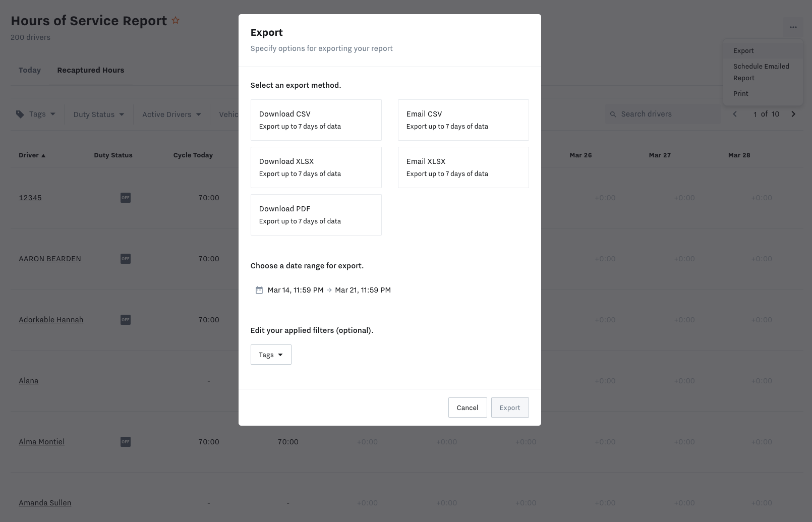Click the search magnifier icon
The image size is (812, 522).
click(x=613, y=114)
